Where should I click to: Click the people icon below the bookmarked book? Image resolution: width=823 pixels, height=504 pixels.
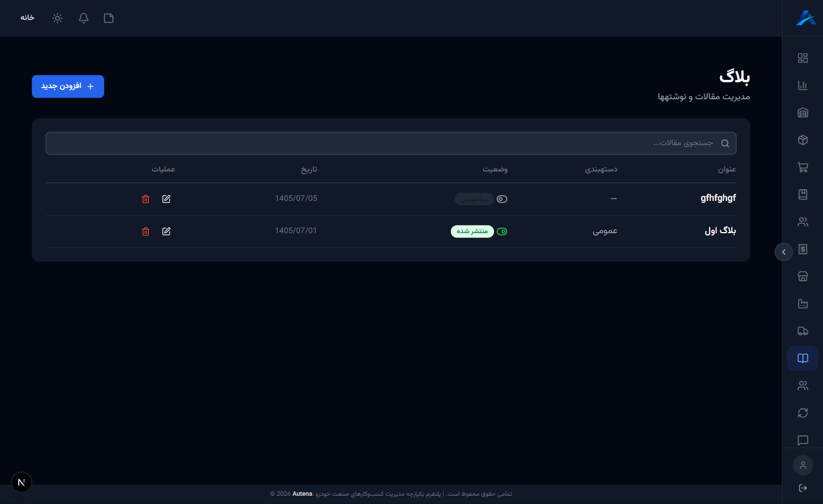[802, 222]
